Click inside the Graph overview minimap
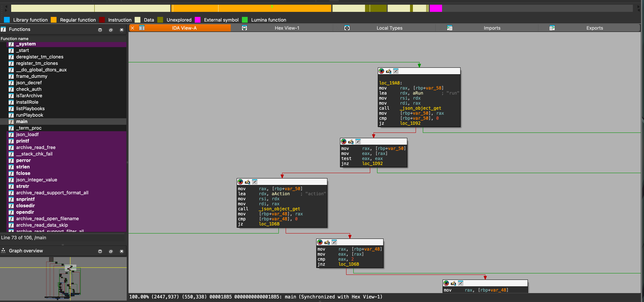The image size is (644, 302). (63, 278)
